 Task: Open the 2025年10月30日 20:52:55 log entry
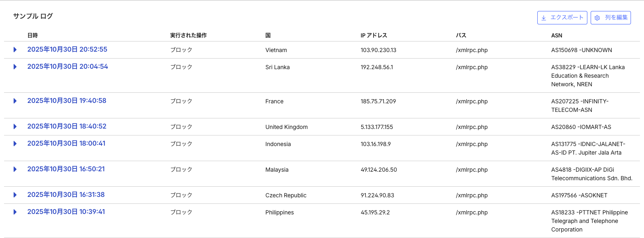[67, 50]
